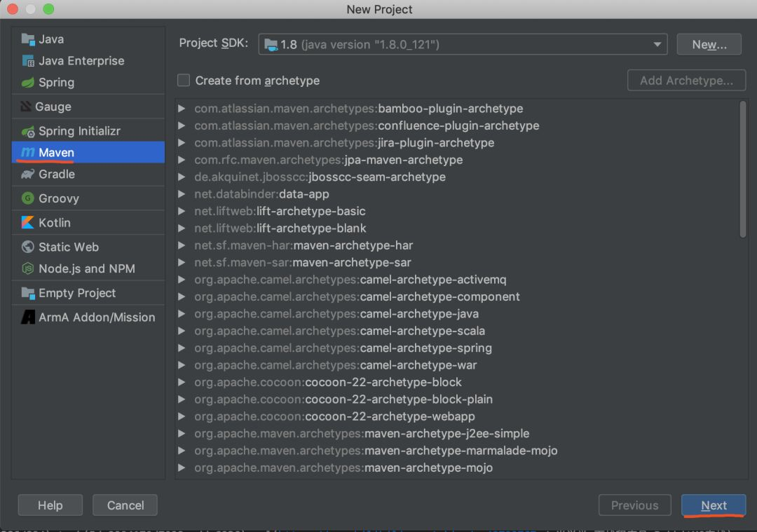Click the Gauge icon in sidebar
This screenshot has width=757, height=532.
point(26,107)
